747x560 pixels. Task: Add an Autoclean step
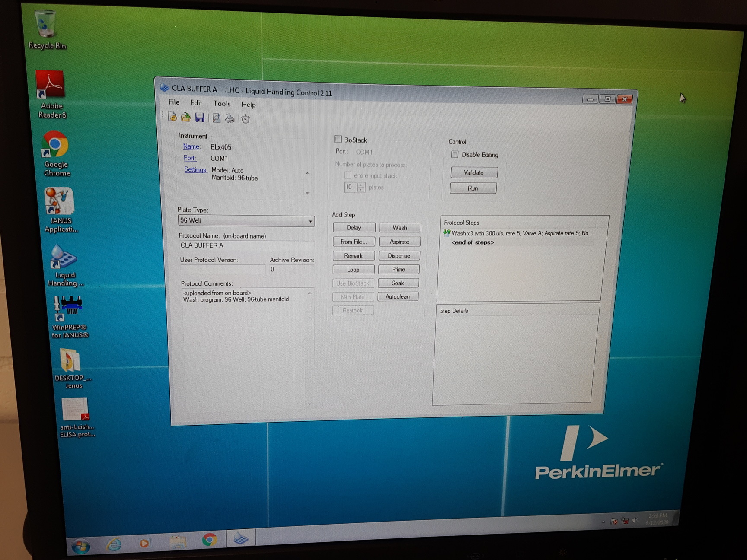(x=398, y=296)
